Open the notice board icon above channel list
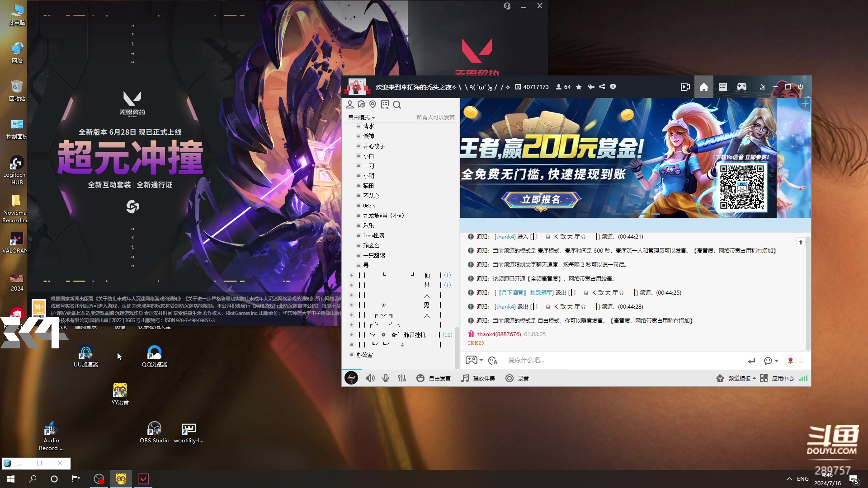 tap(385, 105)
